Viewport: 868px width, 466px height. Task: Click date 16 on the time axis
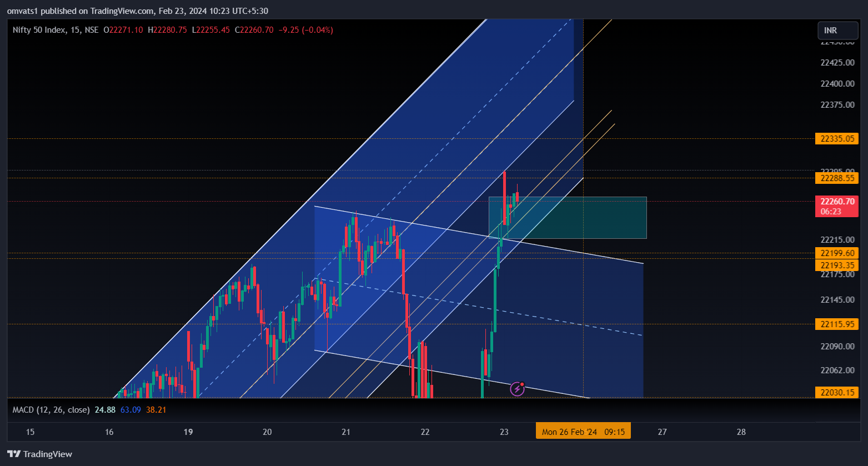tap(109, 432)
